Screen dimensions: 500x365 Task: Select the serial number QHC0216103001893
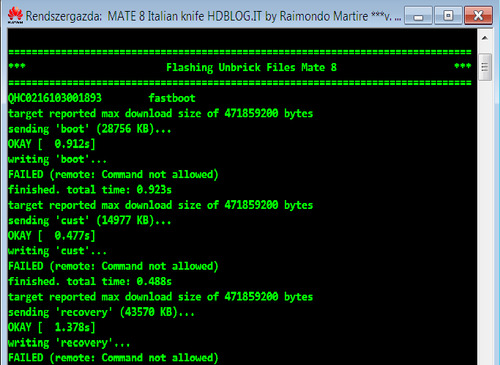[55, 98]
